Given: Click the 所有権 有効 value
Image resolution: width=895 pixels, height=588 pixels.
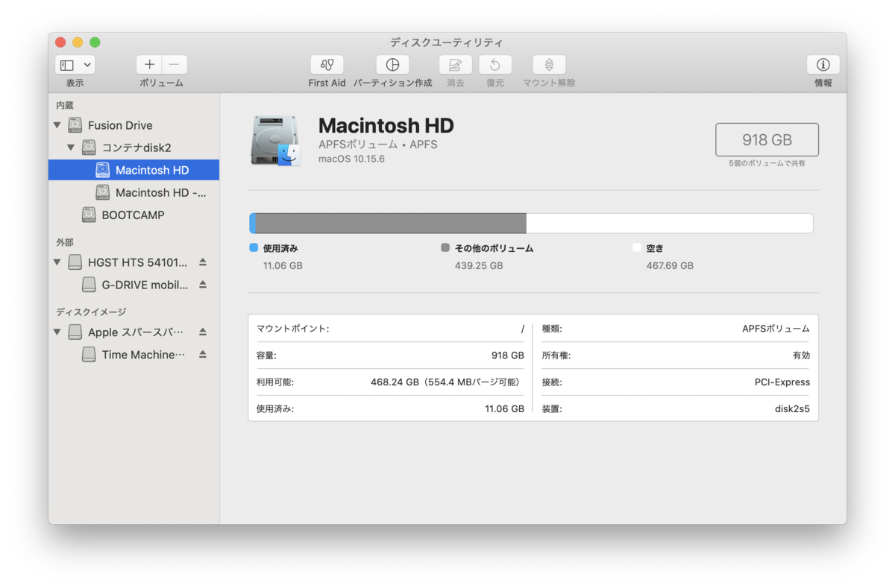Looking at the screenshot, I should tap(801, 355).
